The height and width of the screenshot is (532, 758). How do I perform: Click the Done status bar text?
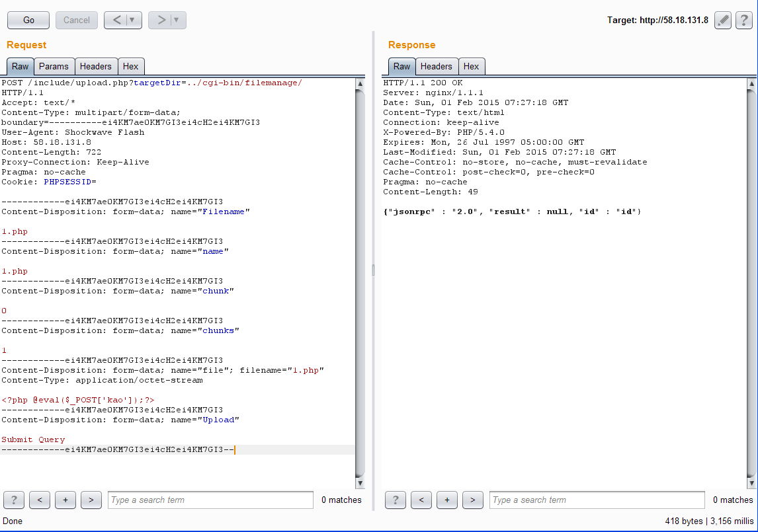13,521
